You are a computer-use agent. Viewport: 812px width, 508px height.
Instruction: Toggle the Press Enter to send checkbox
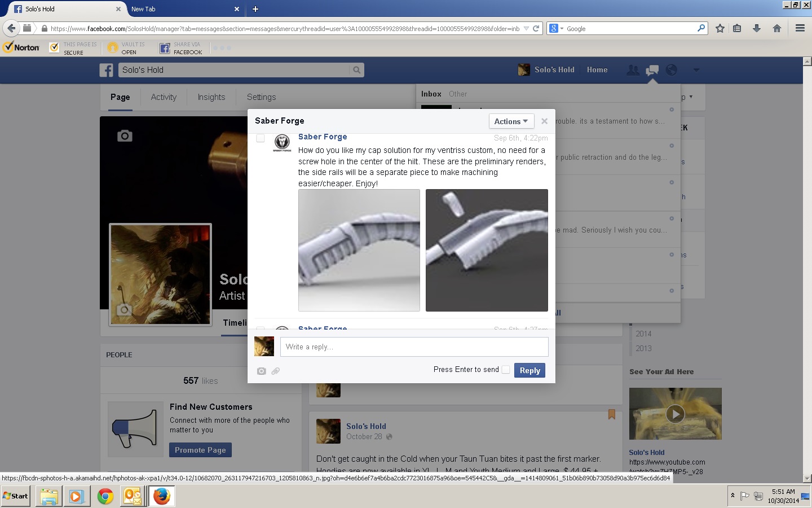click(x=506, y=370)
